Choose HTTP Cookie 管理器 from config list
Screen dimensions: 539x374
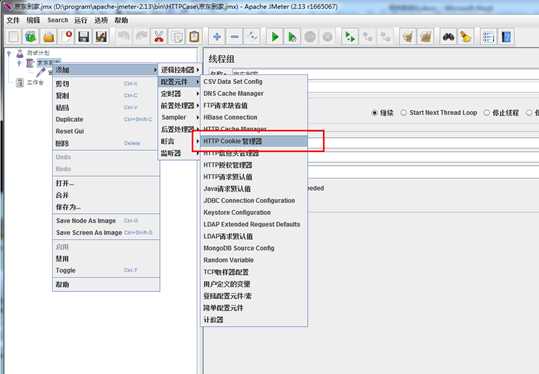tap(254, 141)
